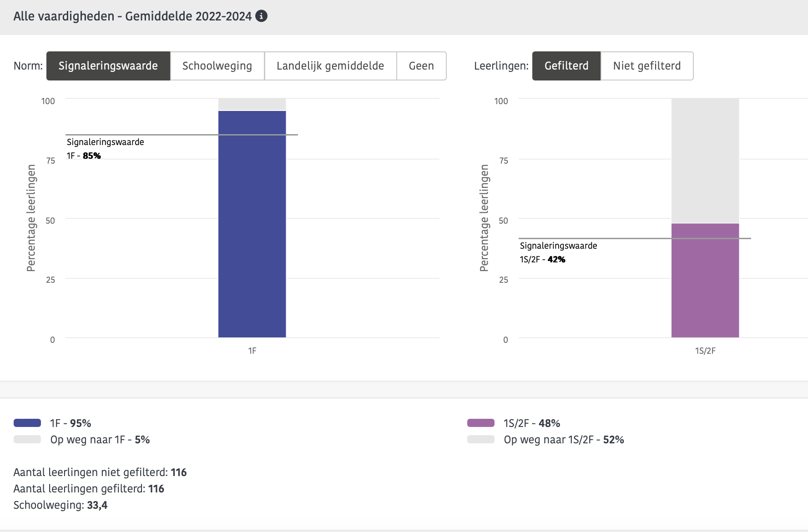This screenshot has width=808, height=532.
Task: Switch norm to Schoolweging
Action: [x=217, y=66]
